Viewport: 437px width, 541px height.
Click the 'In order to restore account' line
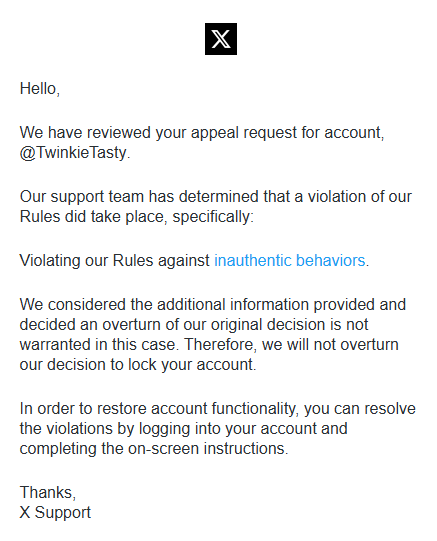pos(218,409)
